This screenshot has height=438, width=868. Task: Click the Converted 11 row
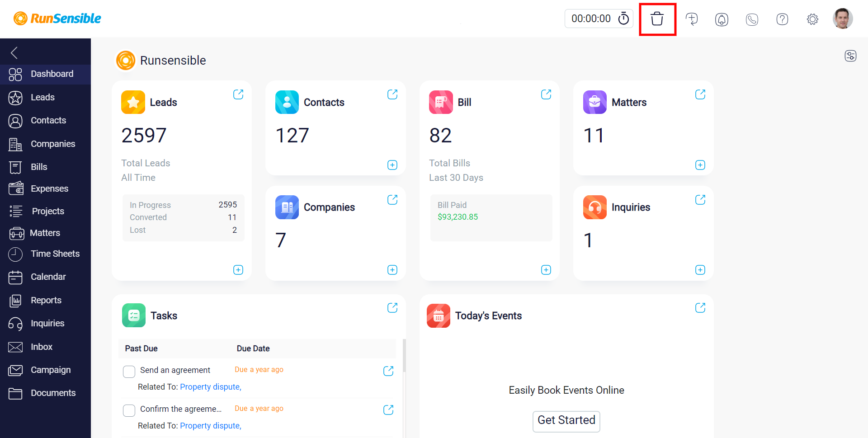[183, 217]
